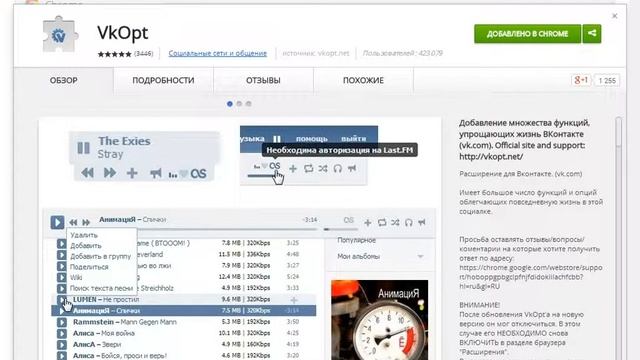Click the "7.8 MB | 320Kbps" track info
Image resolution: width=640 pixels, height=360 pixels.
(x=246, y=243)
